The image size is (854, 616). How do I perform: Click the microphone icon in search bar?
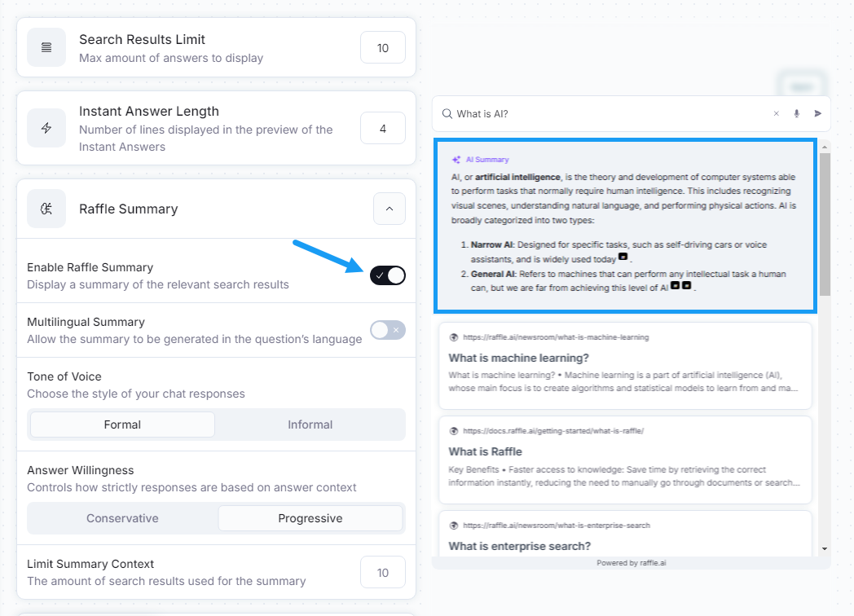[x=796, y=113]
